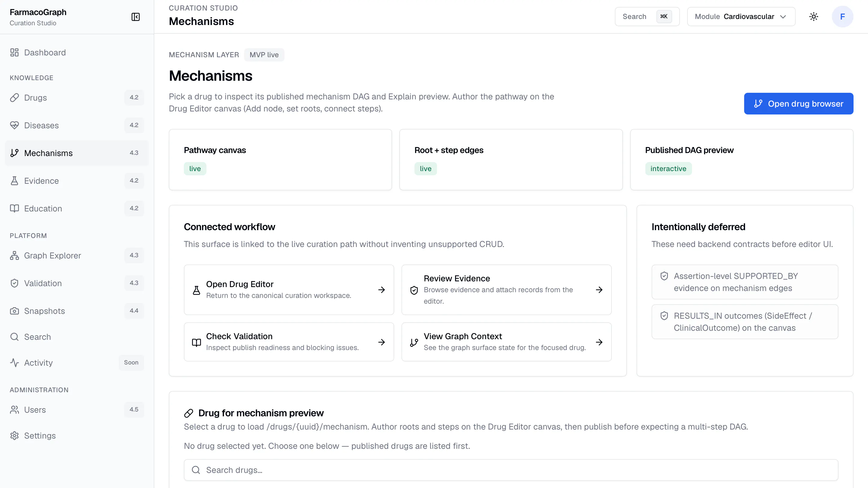The height and width of the screenshot is (488, 868).
Task: Click the Root + step edges card
Action: [511, 160]
